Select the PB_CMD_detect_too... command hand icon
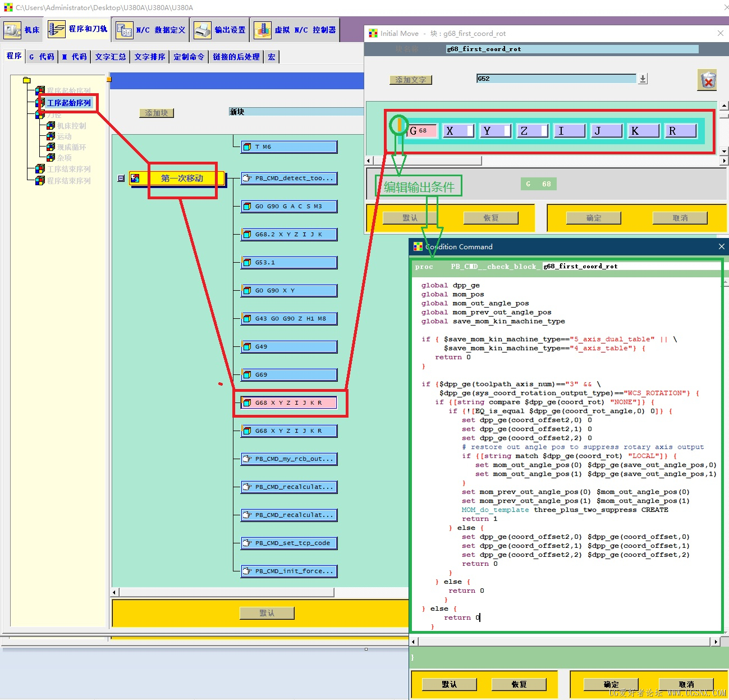Image resolution: width=729 pixels, height=700 pixels. pos(247,179)
